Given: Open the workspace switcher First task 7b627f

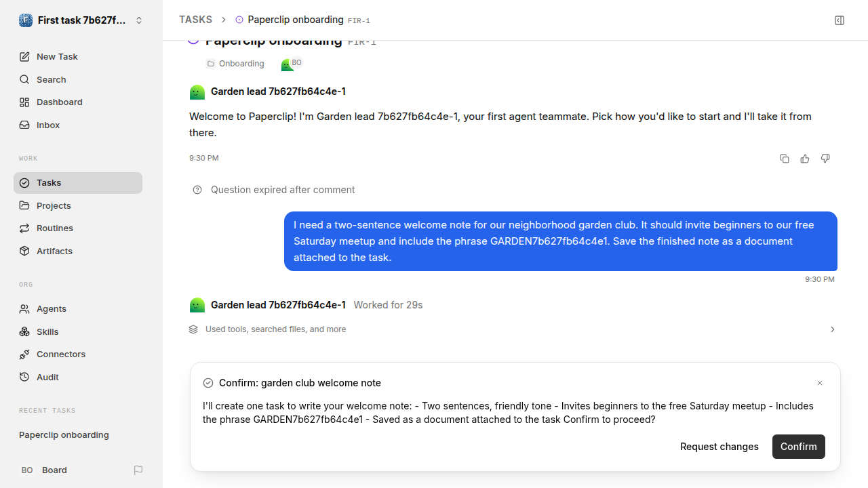Looking at the screenshot, I should click(81, 20).
